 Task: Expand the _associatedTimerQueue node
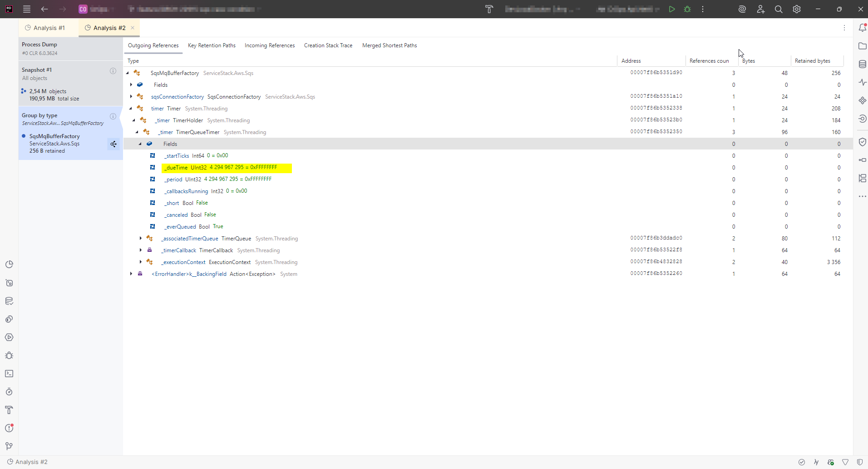click(x=141, y=239)
